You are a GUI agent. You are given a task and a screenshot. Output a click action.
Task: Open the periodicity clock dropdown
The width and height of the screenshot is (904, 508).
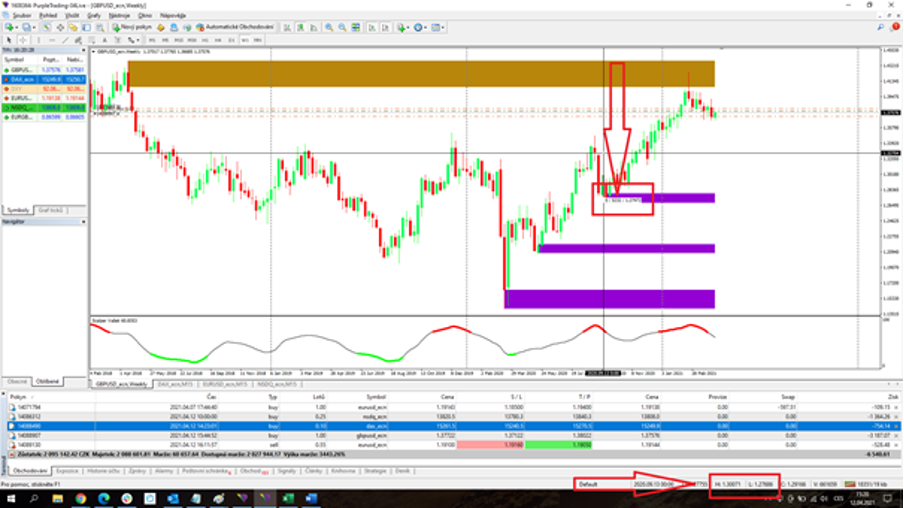pos(420,27)
